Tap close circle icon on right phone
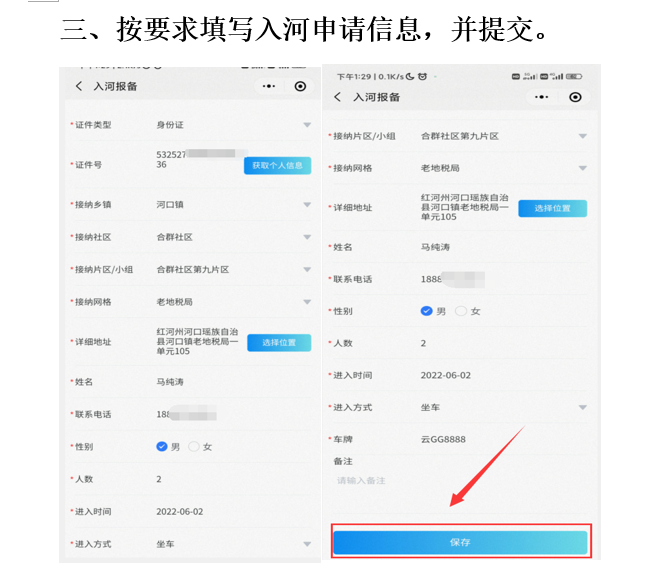Image resolution: width=653 pixels, height=579 pixels. point(575,97)
